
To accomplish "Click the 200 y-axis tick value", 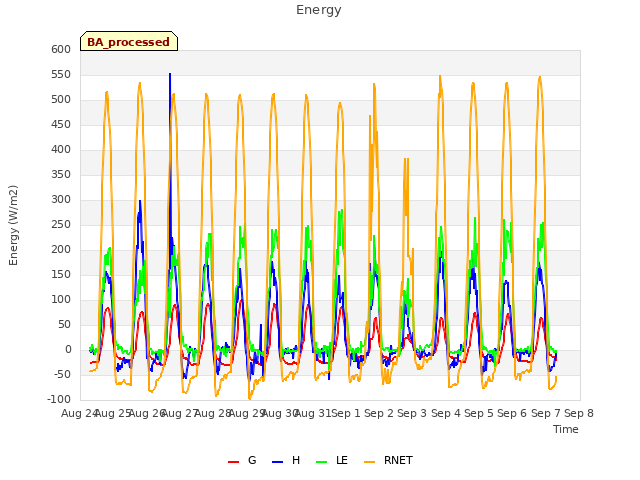I will (61, 249).
